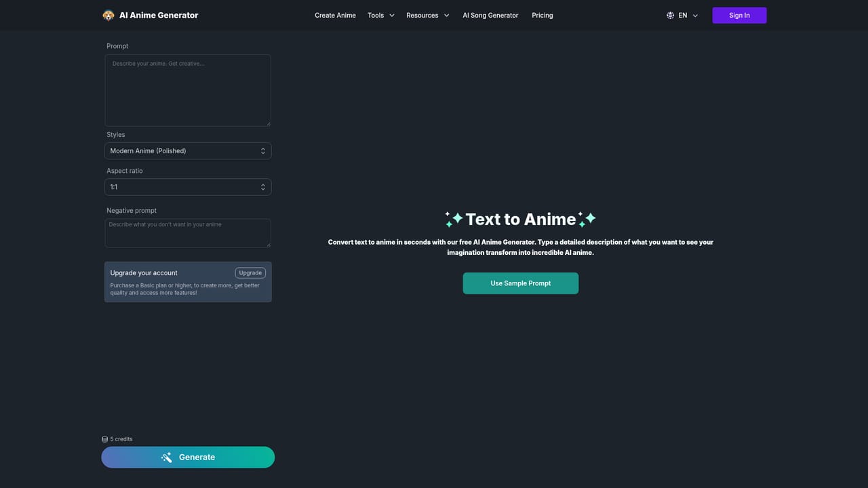The height and width of the screenshot is (488, 868).
Task: Click the magic wand icon on Generate
Action: [166, 457]
